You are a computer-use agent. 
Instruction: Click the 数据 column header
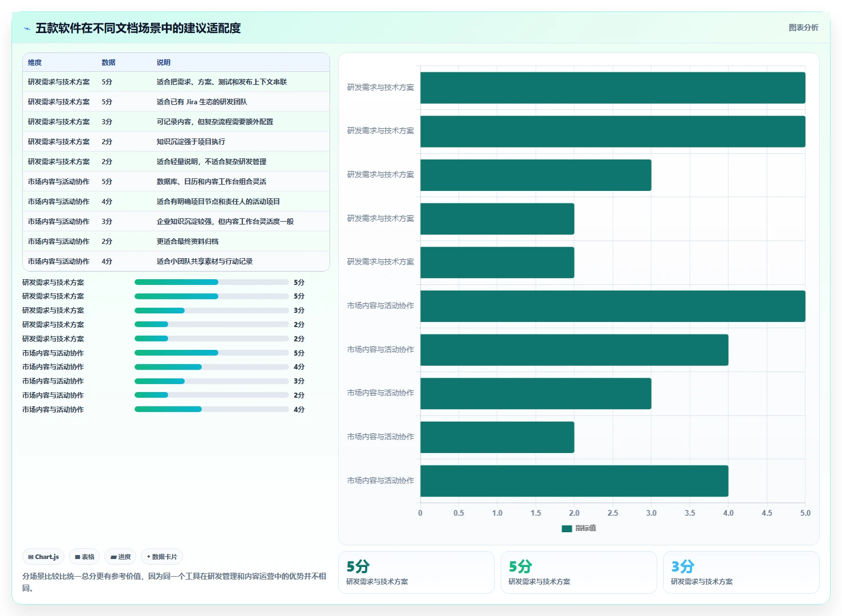coord(108,63)
